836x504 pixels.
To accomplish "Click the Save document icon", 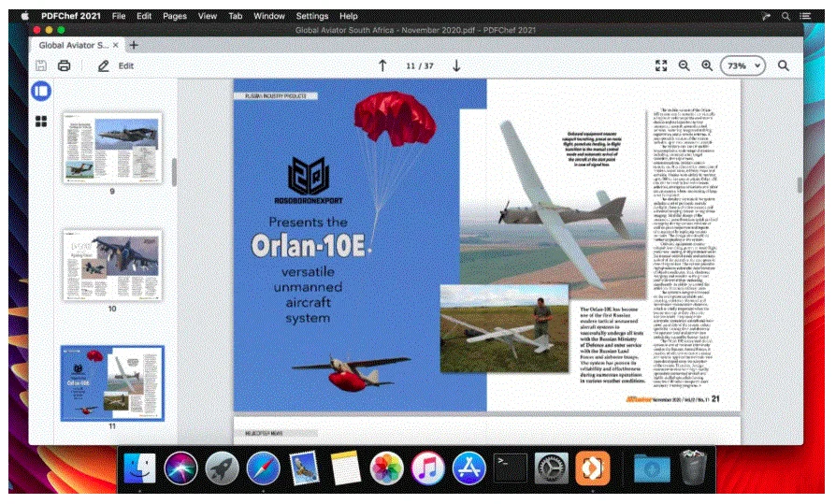I will 41,65.
